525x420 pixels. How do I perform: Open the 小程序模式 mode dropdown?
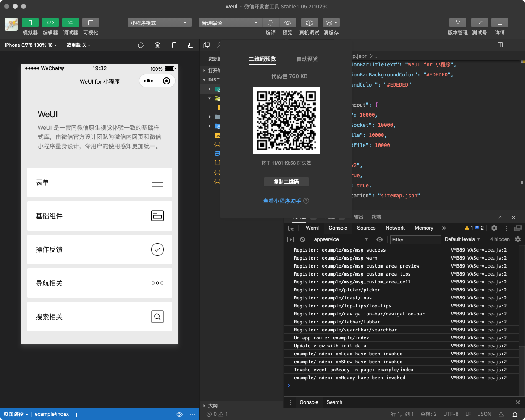160,23
